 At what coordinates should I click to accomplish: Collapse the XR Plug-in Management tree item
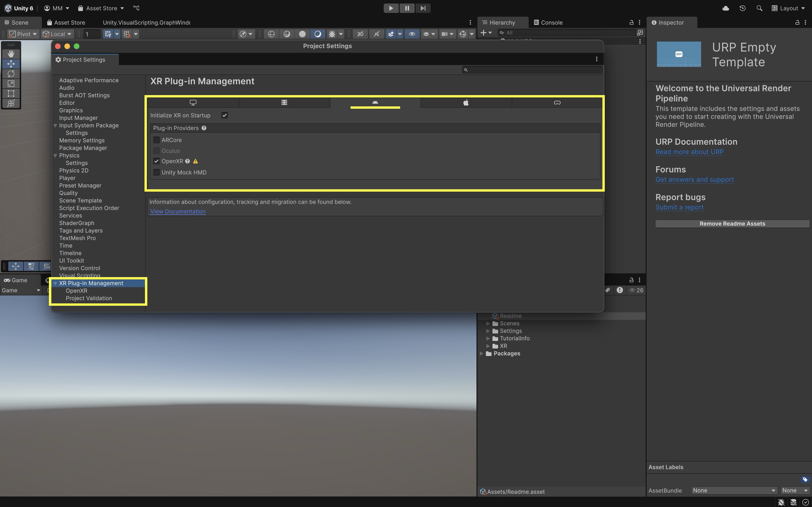click(x=55, y=283)
